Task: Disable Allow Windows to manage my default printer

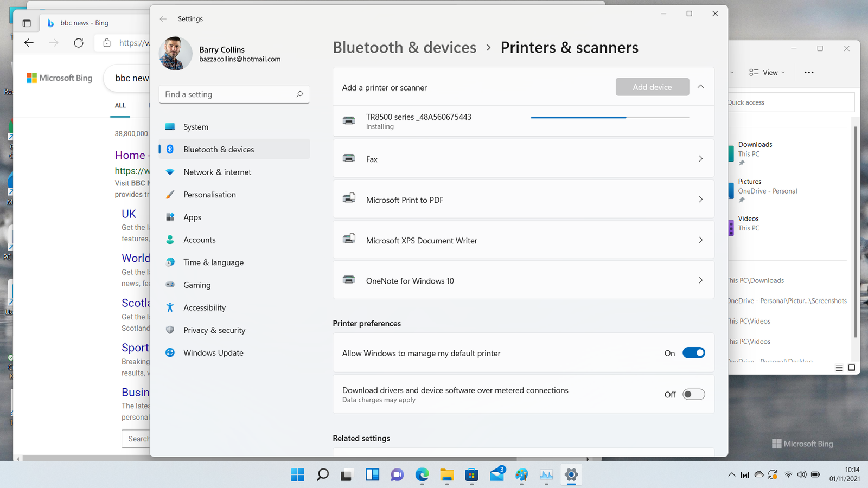Action: pos(693,352)
